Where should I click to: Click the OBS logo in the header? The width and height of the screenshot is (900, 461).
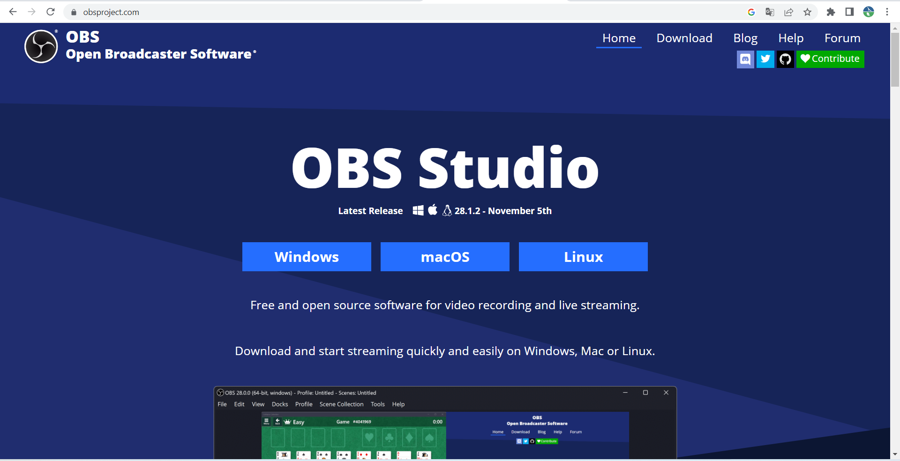(x=41, y=46)
